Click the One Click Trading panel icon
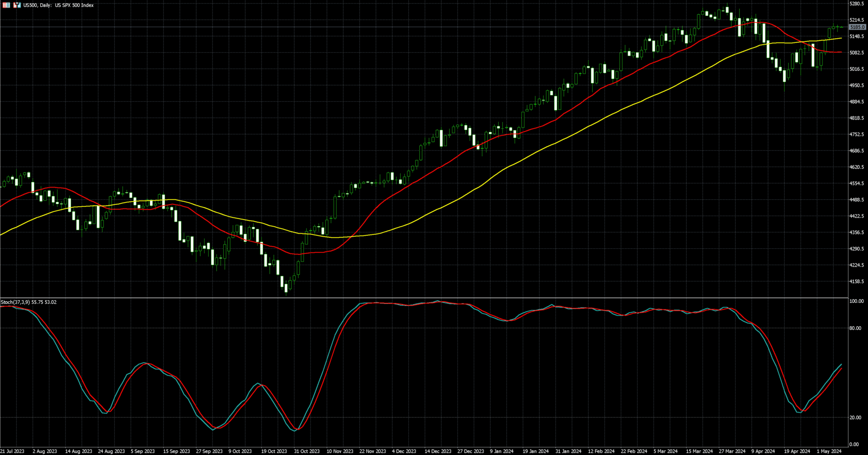This screenshot has width=868, height=455. pyautogui.click(x=17, y=5)
